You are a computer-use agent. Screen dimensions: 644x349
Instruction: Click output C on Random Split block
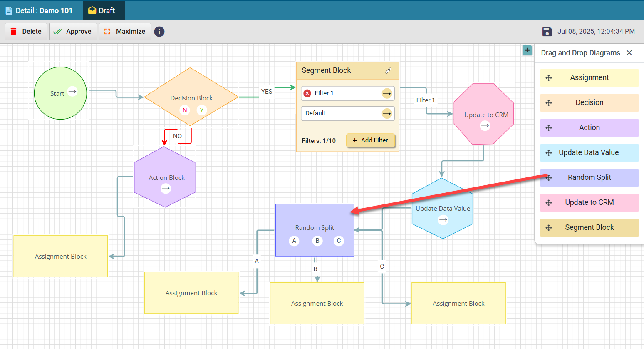click(x=339, y=241)
